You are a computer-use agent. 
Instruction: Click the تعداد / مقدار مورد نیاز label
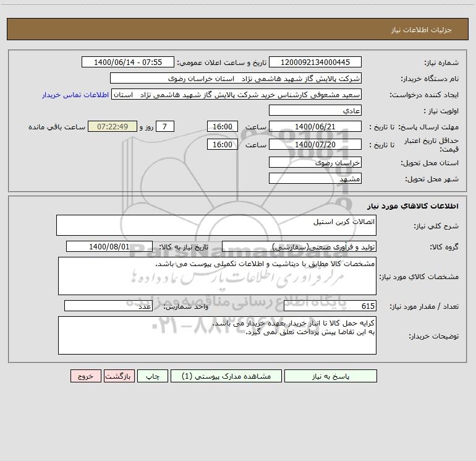coord(424,307)
